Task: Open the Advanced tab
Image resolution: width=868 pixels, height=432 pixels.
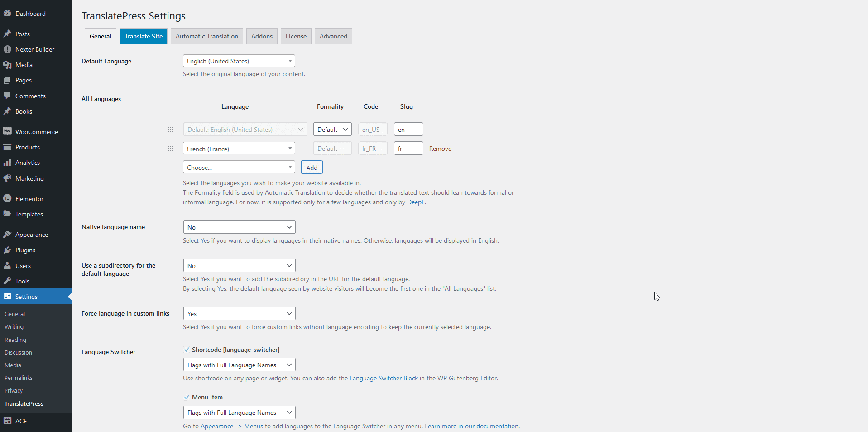Action: [333, 36]
